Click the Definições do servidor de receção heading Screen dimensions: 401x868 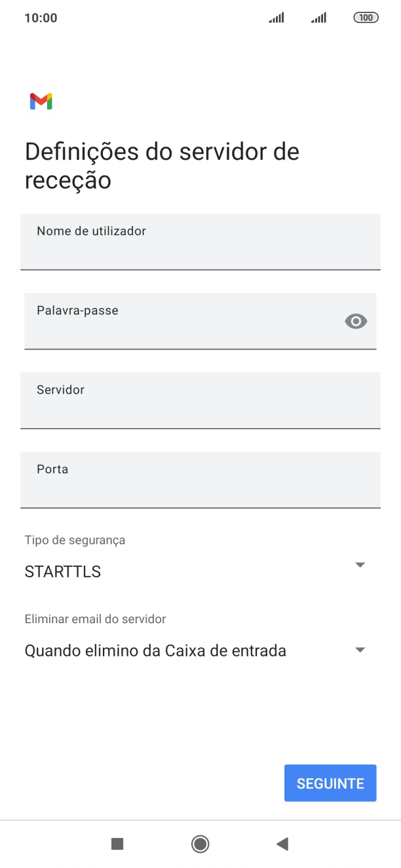(161, 165)
